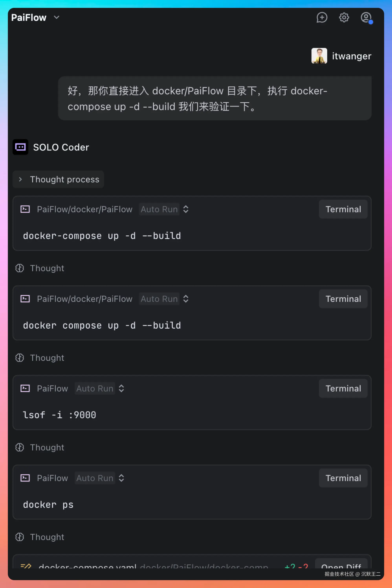Open the PaiFlow project dropdown chevron
This screenshot has height=588, width=392.
coord(57,17)
